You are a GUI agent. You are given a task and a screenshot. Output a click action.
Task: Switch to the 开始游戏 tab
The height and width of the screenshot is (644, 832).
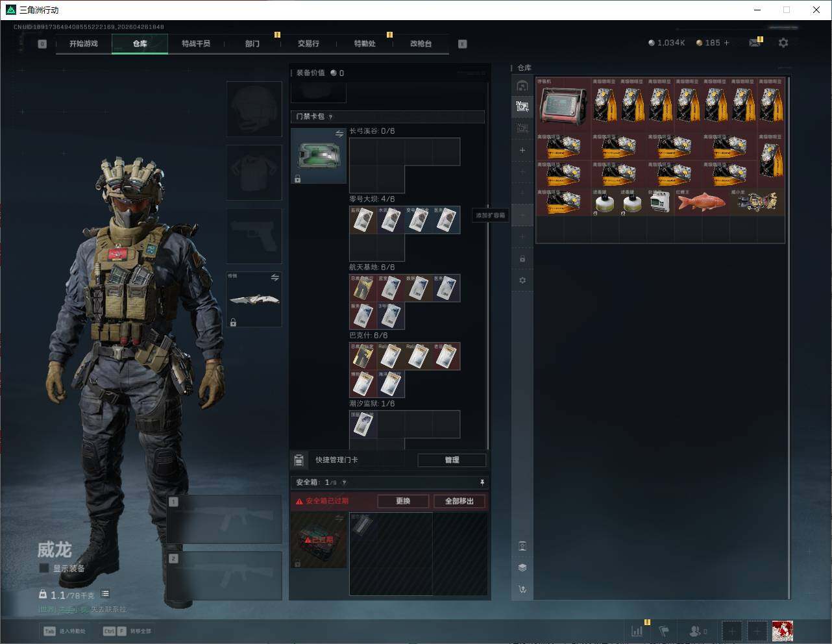(84, 43)
